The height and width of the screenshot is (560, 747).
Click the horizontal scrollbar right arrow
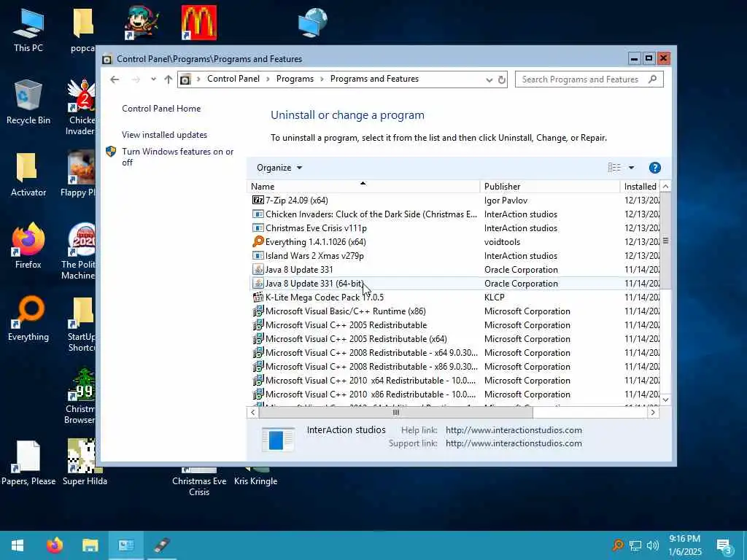pos(653,413)
